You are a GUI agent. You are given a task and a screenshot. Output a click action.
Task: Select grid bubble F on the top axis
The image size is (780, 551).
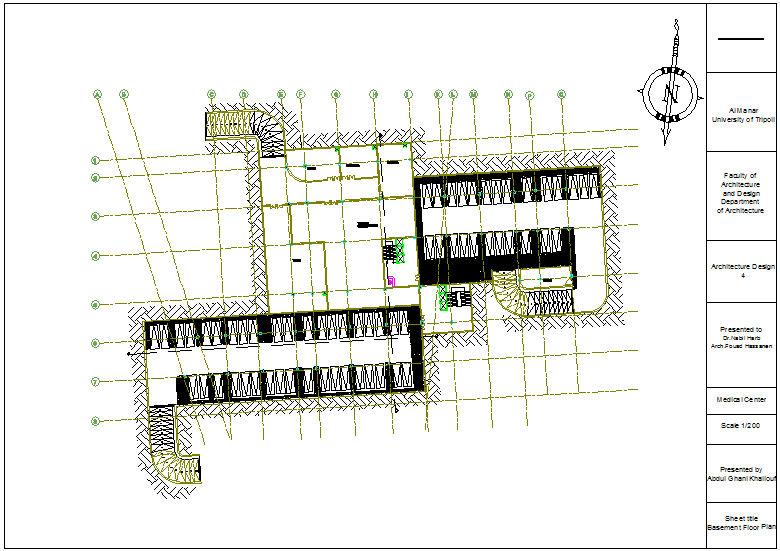tap(300, 94)
